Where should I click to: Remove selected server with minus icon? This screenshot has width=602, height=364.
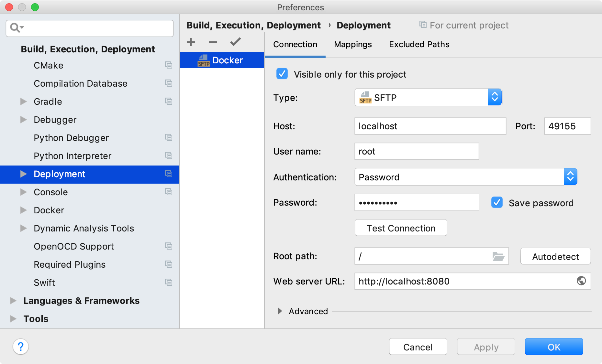click(x=213, y=42)
